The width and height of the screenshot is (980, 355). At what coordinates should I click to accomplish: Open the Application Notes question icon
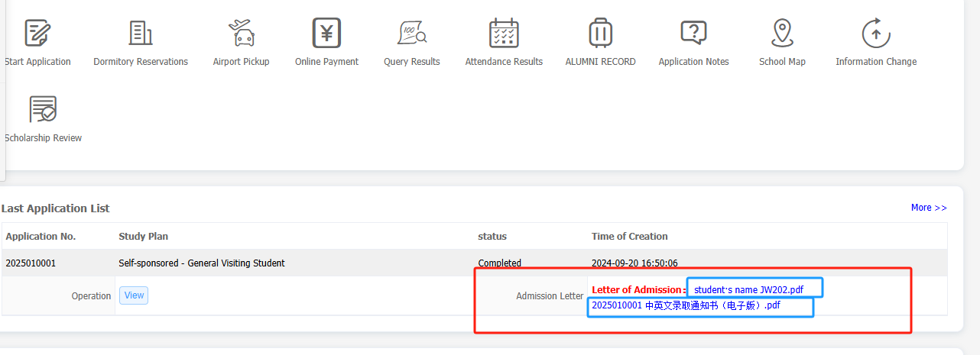[693, 34]
